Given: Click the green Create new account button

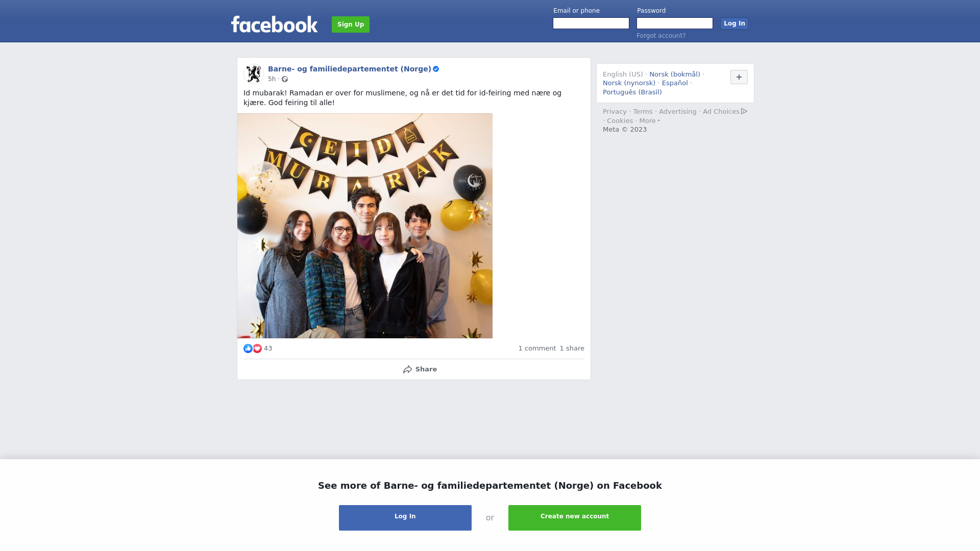Looking at the screenshot, I should (575, 518).
